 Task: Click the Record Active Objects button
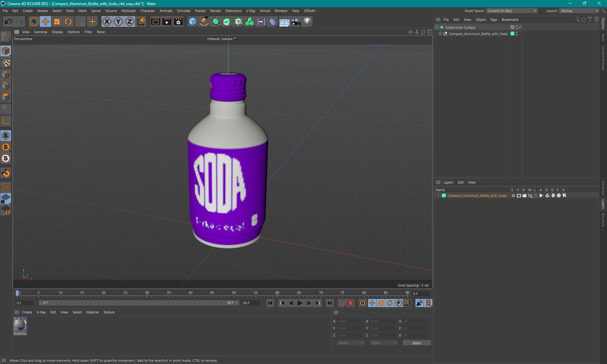tap(342, 303)
